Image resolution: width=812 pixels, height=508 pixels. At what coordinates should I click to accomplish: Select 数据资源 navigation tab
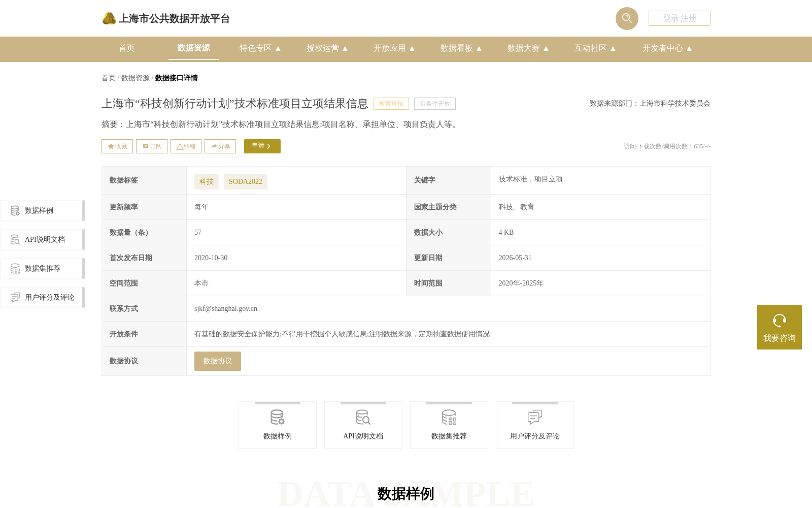click(x=194, y=48)
